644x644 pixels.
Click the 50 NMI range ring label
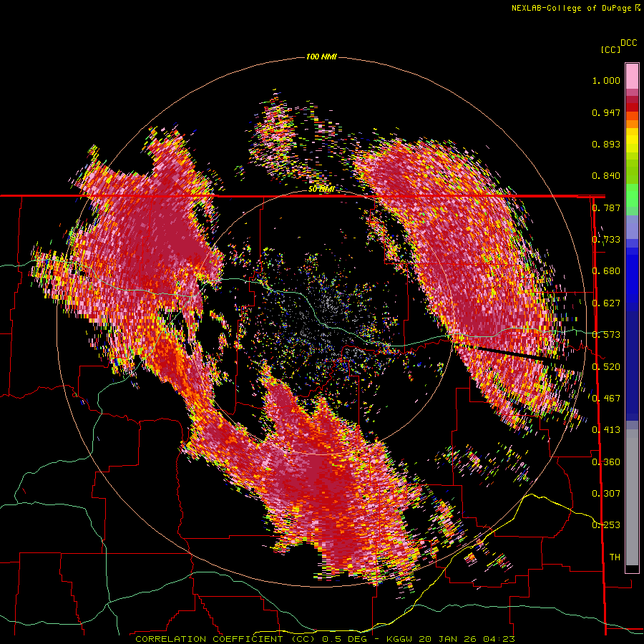click(x=321, y=189)
